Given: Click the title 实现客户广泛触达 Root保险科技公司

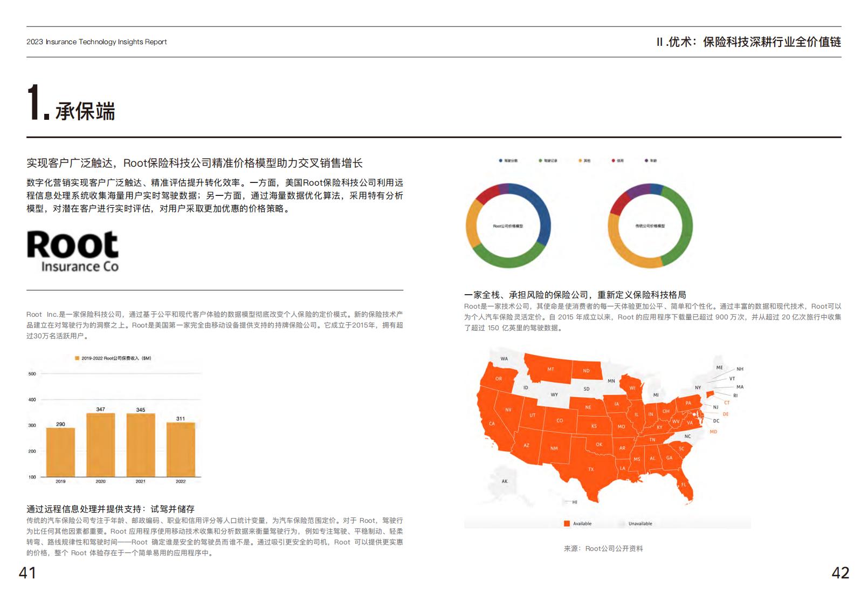Looking at the screenshot, I should pyautogui.click(x=195, y=163).
